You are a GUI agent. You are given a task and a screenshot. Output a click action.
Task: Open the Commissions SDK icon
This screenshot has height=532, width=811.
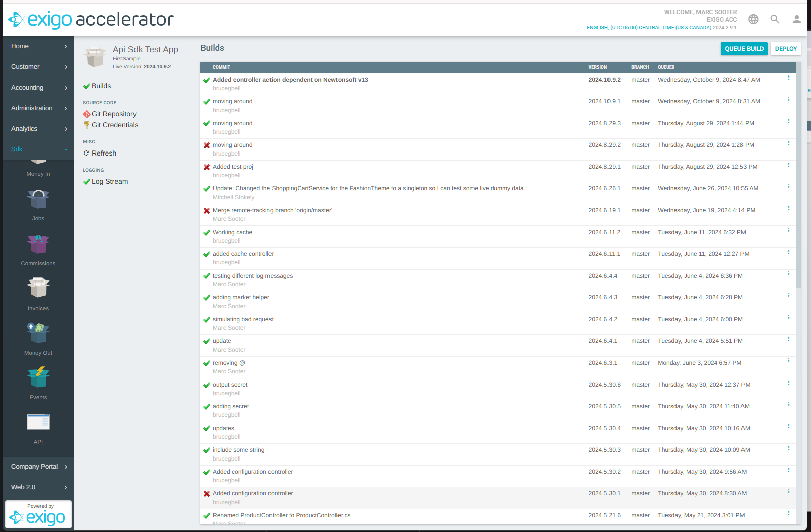point(38,245)
